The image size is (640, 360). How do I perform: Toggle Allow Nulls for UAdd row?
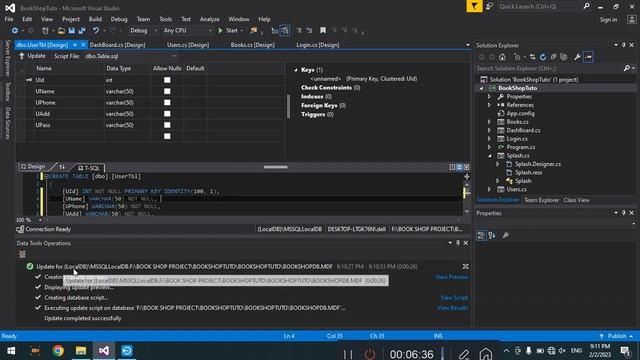click(x=167, y=114)
